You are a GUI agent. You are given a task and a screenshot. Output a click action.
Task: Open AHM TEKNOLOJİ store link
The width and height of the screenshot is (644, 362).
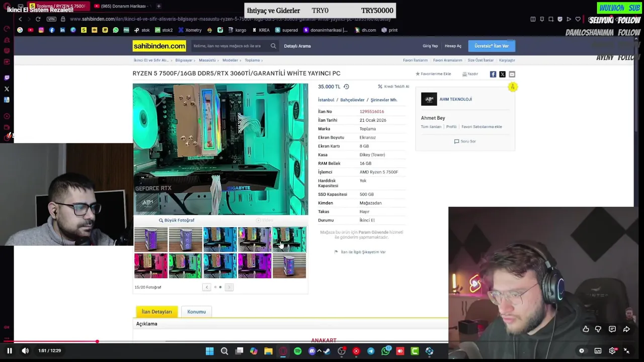coord(455,99)
